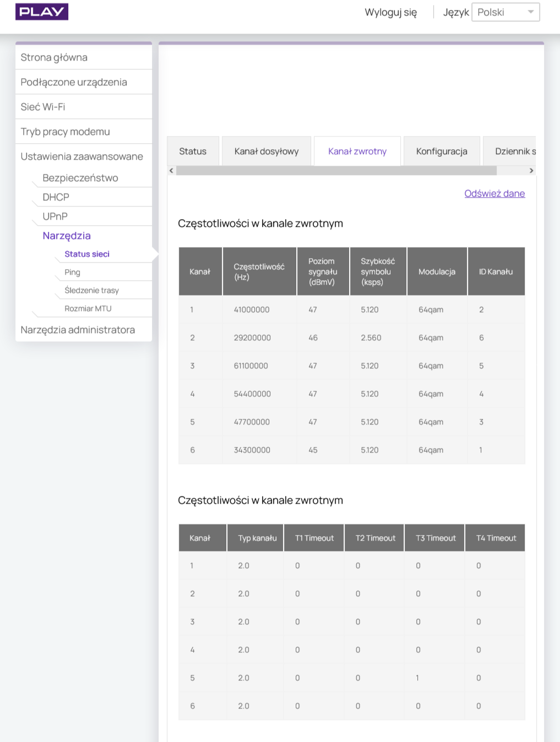Open the Język language dropdown
This screenshot has width=560, height=742.
coord(505,12)
